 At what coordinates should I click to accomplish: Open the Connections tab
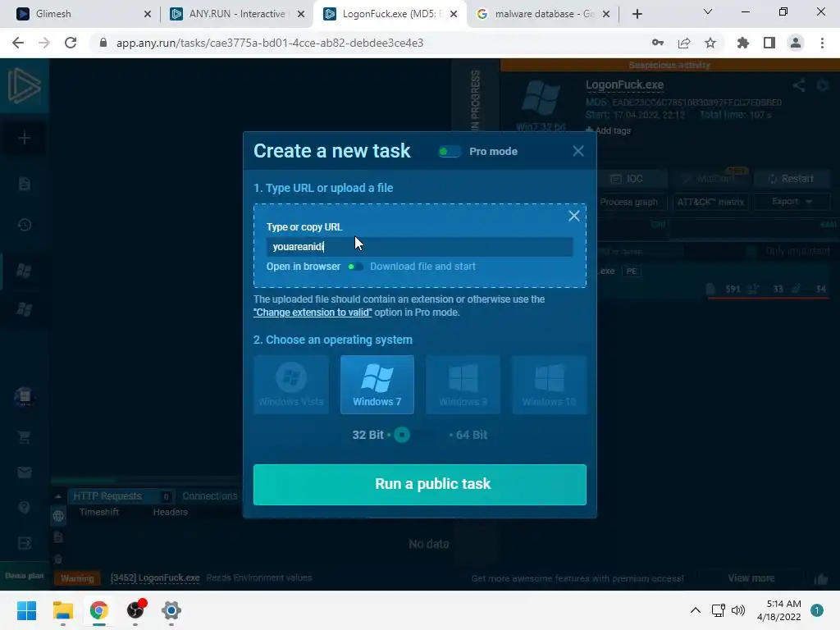coord(209,496)
